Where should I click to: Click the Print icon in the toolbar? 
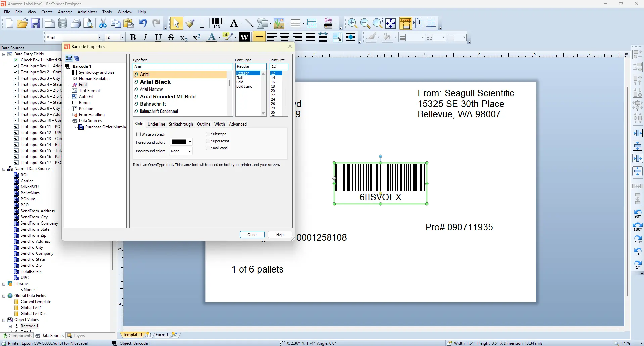[x=76, y=23]
